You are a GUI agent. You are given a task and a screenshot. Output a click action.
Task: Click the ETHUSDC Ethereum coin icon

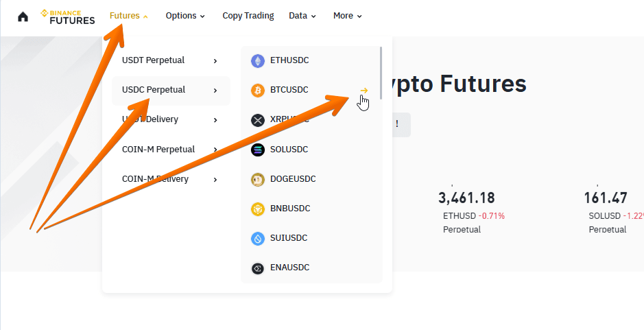[258, 60]
